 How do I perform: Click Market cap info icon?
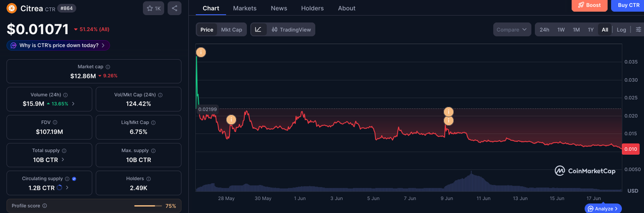coord(108,67)
